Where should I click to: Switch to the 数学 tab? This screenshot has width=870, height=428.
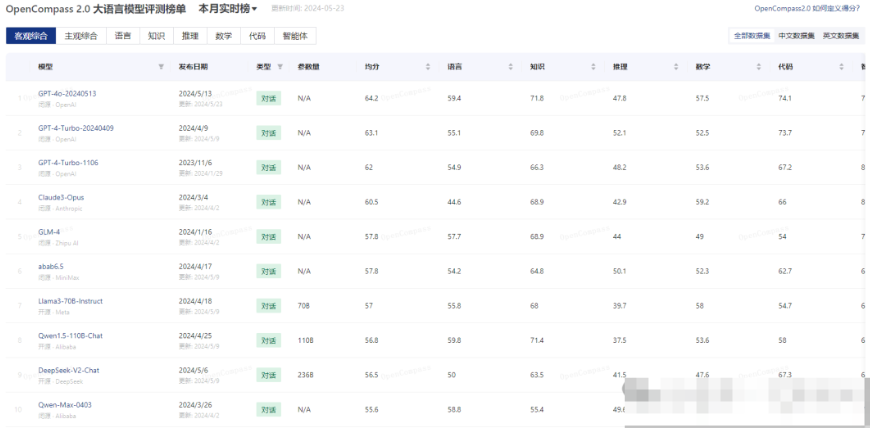[x=224, y=36]
